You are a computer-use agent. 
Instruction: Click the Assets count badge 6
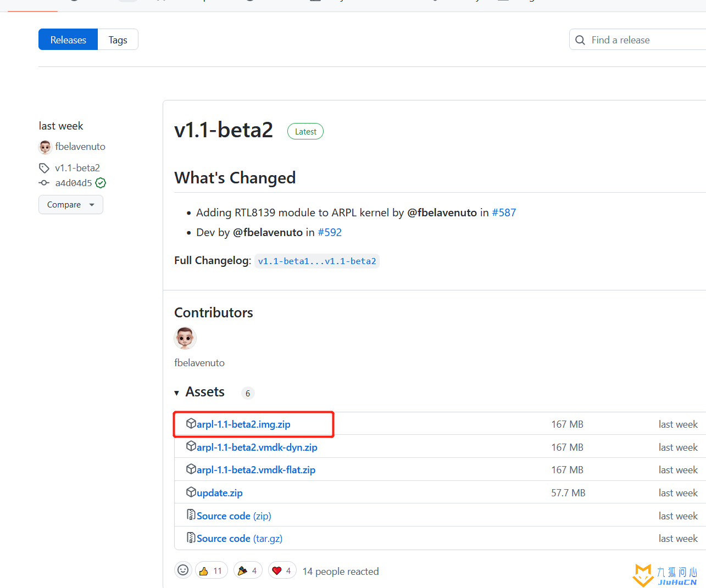click(248, 393)
